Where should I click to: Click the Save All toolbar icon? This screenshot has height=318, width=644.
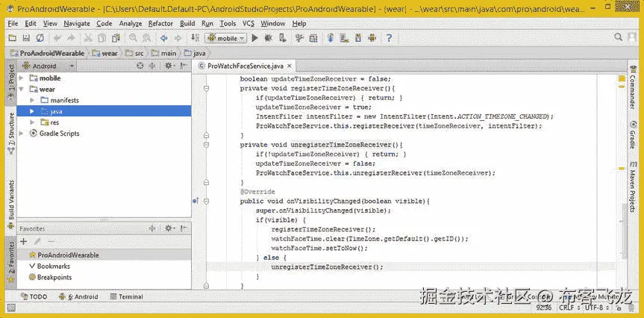(26, 38)
